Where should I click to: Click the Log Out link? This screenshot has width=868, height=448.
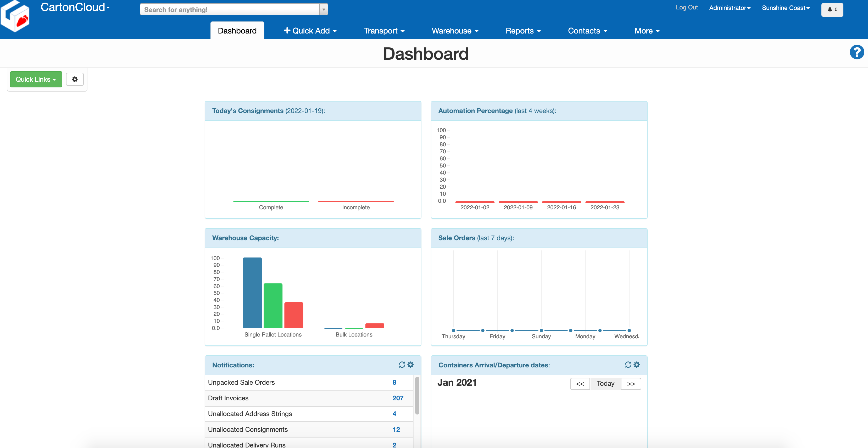(687, 7)
